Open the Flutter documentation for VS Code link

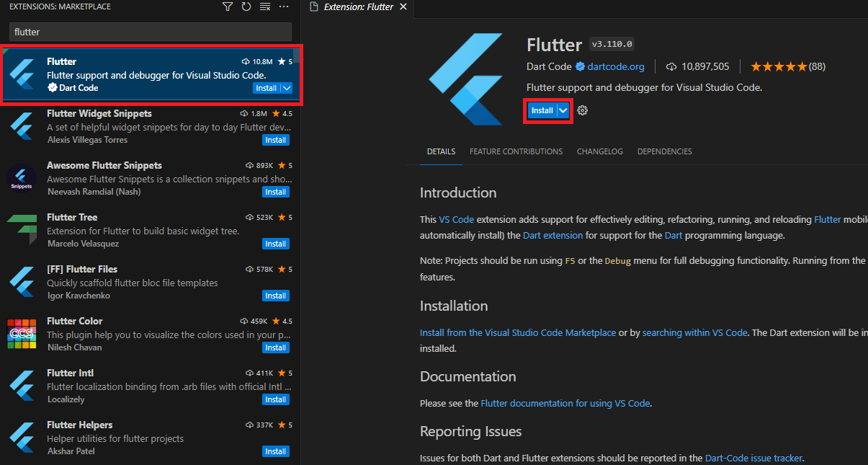point(565,403)
